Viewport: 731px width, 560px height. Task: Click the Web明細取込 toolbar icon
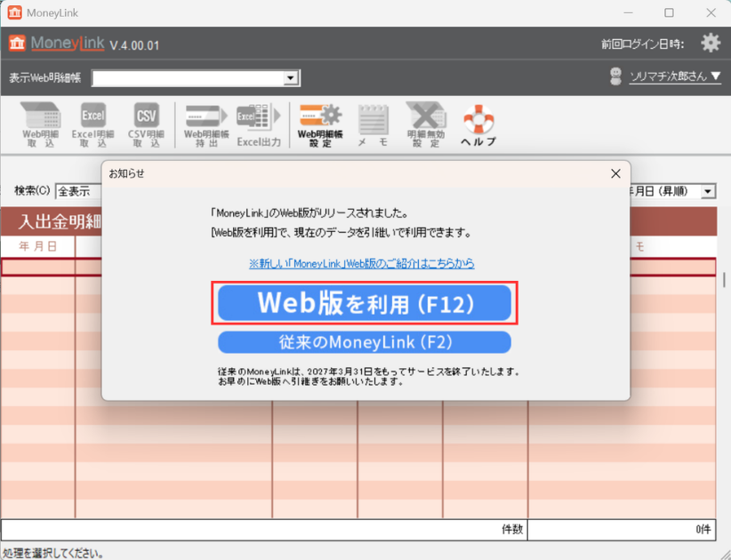[x=41, y=124]
